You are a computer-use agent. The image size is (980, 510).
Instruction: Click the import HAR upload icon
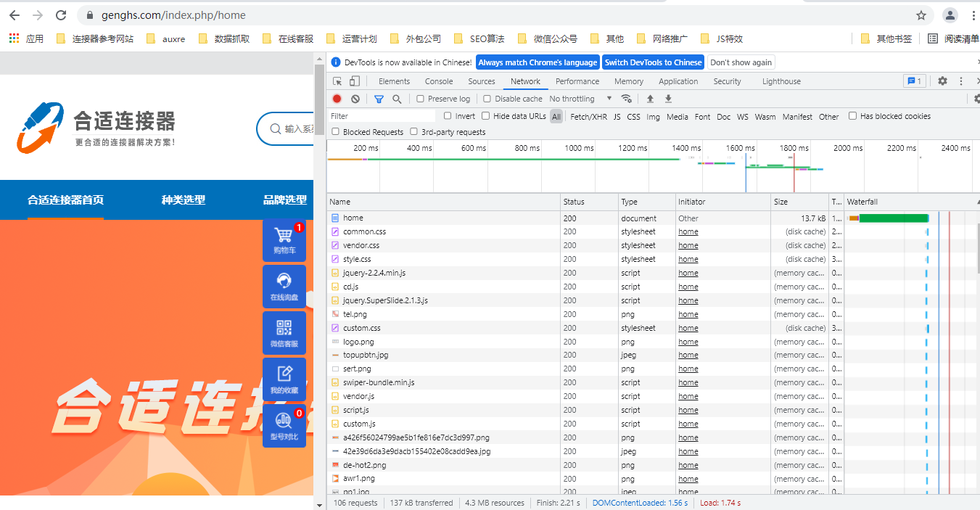(x=651, y=99)
